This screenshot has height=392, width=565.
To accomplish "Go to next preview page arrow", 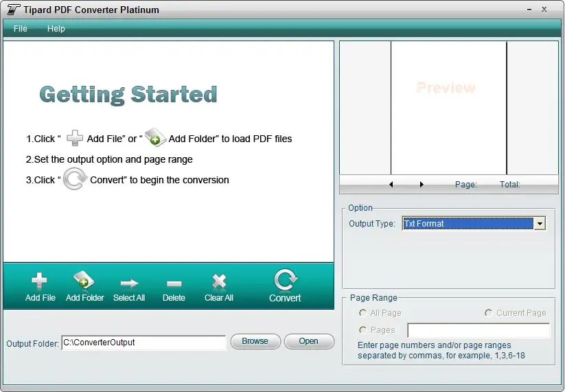I will [422, 185].
